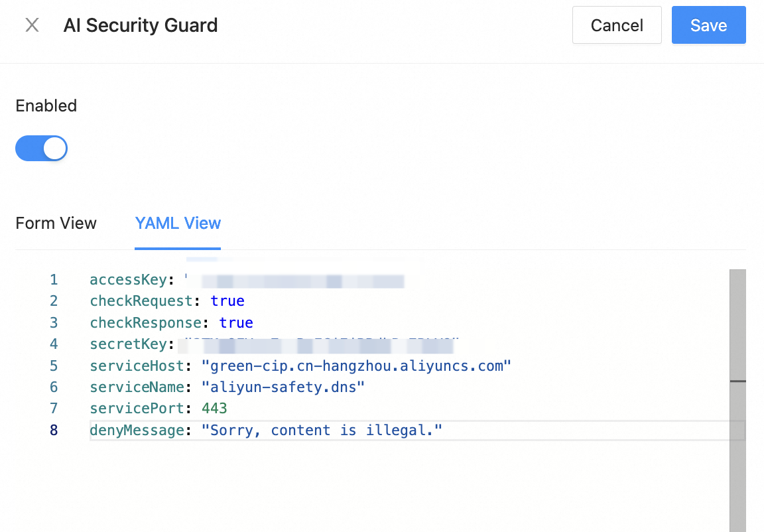This screenshot has height=532, width=764.
Task: Click the YAML editor vertical scrollbar
Action: pos(737,398)
